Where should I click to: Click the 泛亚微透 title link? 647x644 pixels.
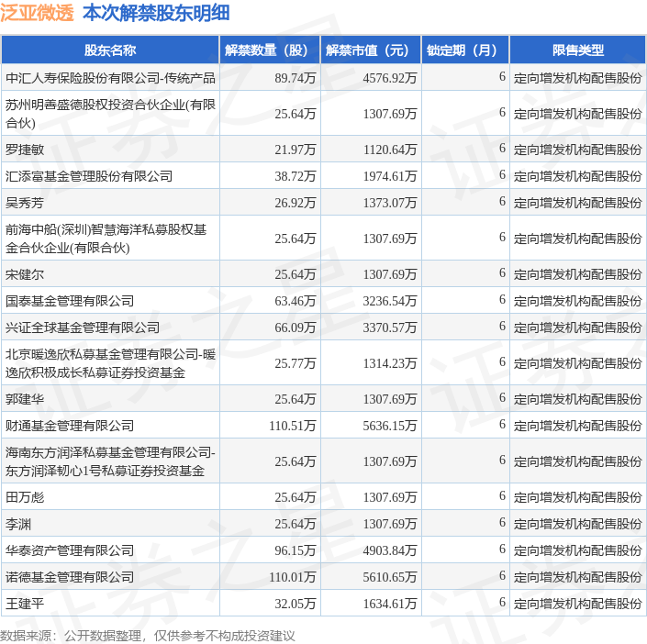(x=37, y=13)
